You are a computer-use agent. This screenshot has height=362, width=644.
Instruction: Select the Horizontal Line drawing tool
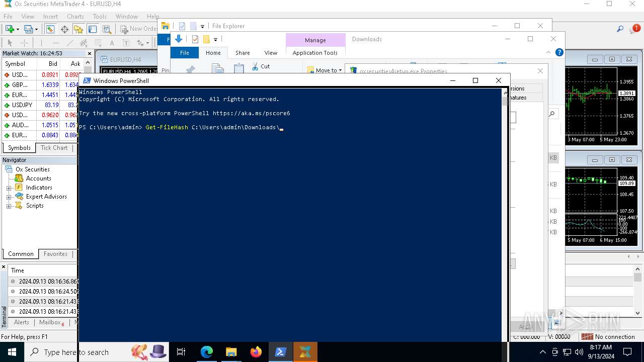pos(55,43)
